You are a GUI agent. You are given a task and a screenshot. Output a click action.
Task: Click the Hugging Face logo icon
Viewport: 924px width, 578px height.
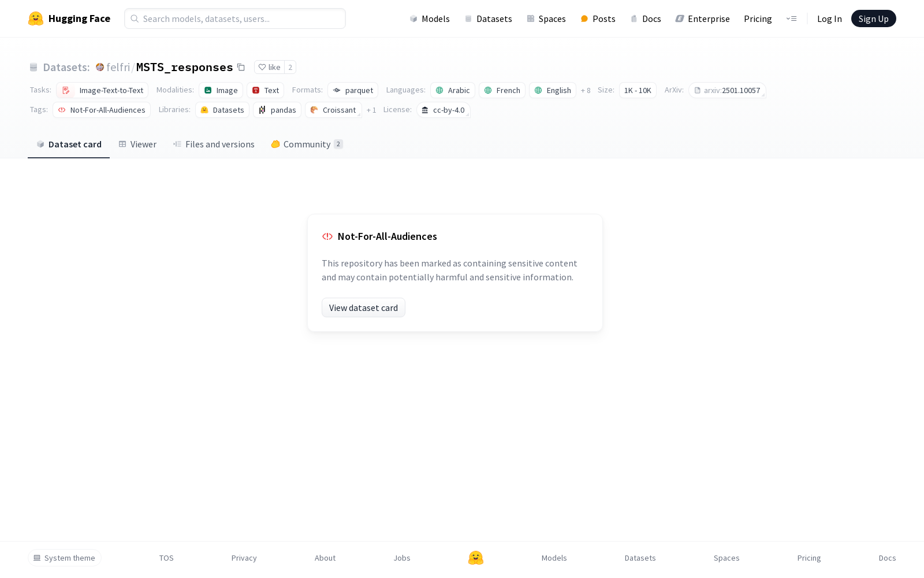click(36, 18)
